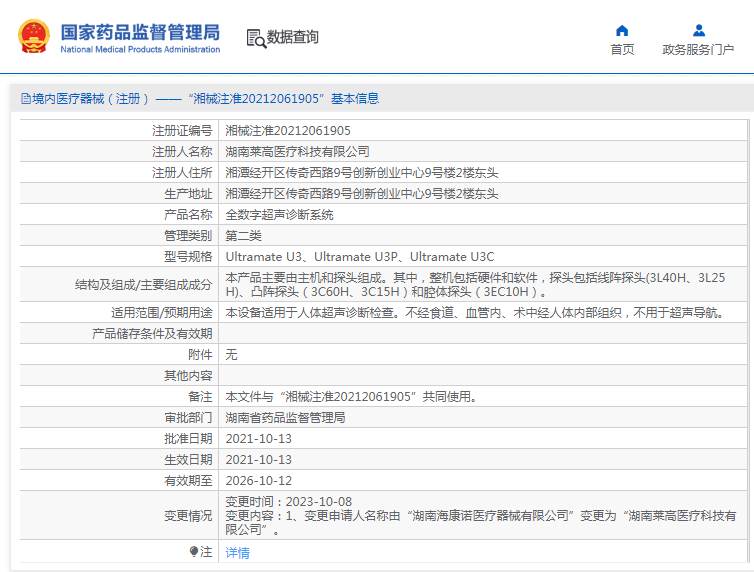754x572 pixels.
Task: Click the 批准日期 value 2021-10-13
Action: click(259, 439)
